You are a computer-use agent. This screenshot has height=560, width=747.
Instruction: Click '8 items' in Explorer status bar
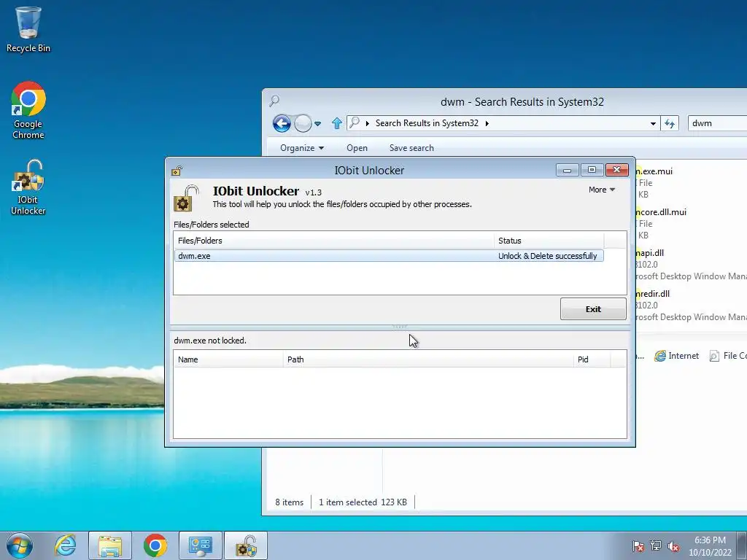click(x=289, y=502)
